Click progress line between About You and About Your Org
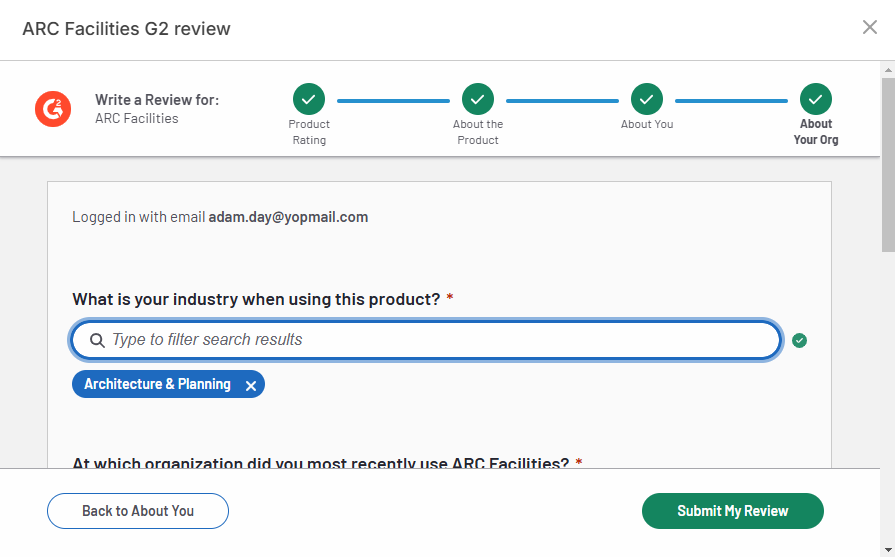895x557 pixels. (731, 100)
